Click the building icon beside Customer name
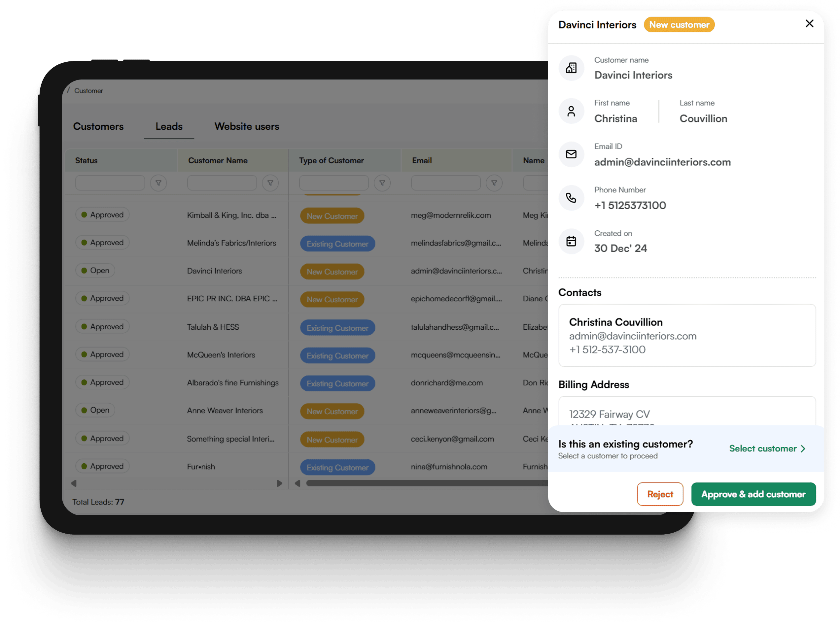The height and width of the screenshot is (627, 840). click(571, 68)
